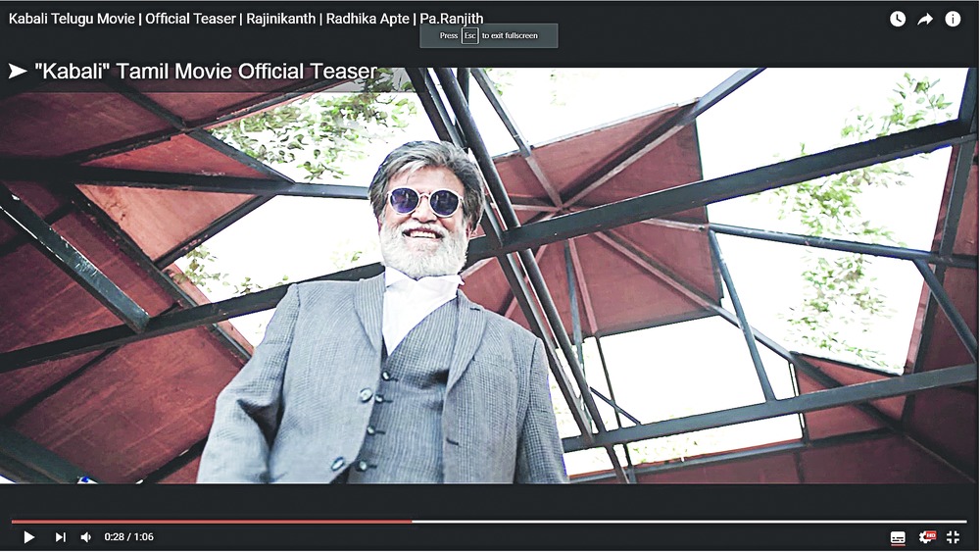Open the HD settings gear menu
This screenshot has width=980, height=552.
click(x=925, y=537)
